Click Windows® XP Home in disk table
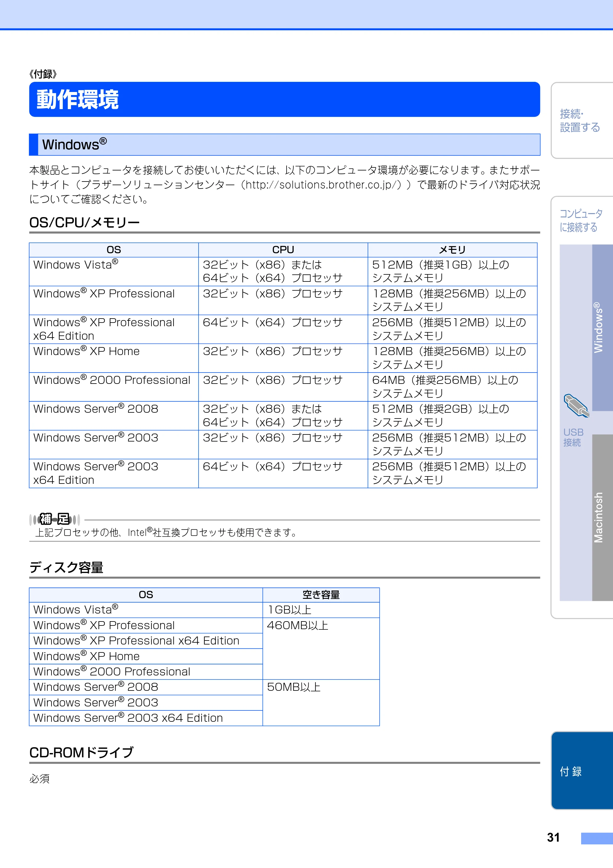The width and height of the screenshot is (613, 868). click(146, 656)
